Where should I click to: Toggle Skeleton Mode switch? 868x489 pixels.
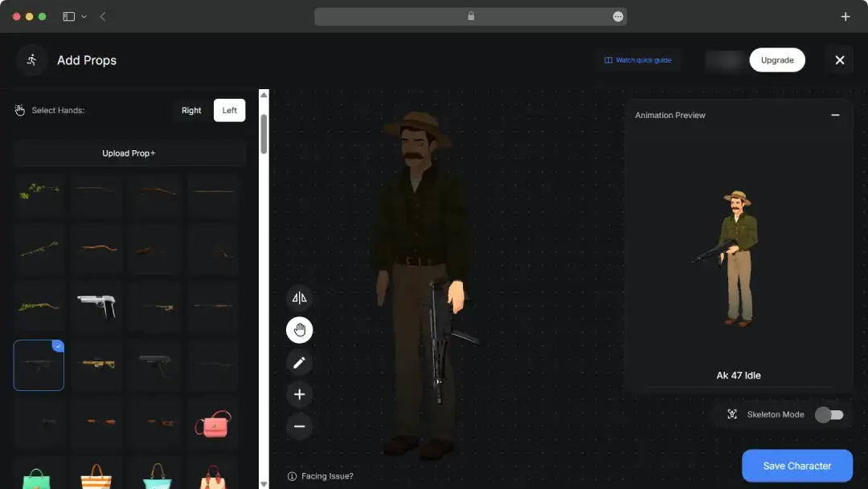pos(829,414)
